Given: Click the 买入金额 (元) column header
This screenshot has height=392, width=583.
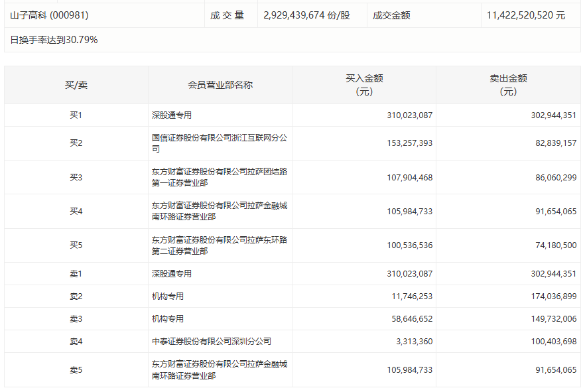Looking at the screenshot, I should [x=364, y=85].
